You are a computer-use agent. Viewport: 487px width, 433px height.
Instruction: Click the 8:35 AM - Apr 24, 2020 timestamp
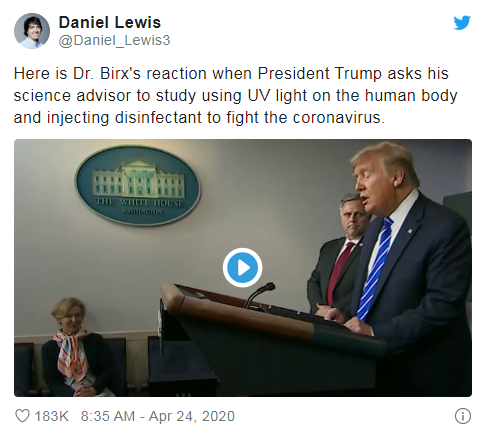point(158,416)
